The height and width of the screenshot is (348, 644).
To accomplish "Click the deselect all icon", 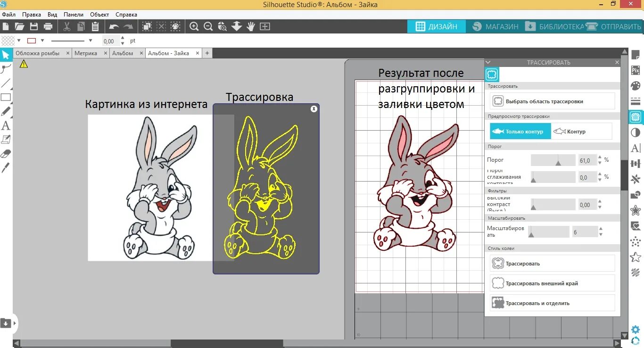I will click(161, 26).
